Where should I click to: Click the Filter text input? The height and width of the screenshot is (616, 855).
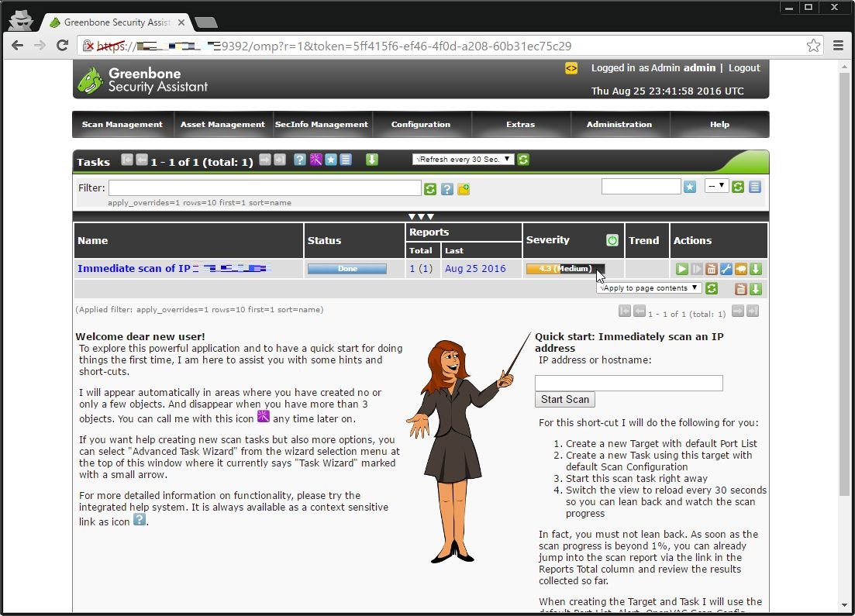265,188
